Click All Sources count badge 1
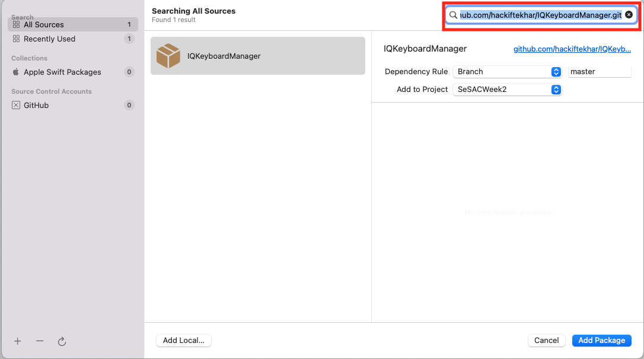 [x=129, y=25]
